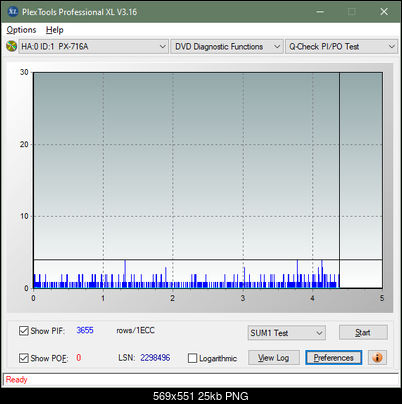402x404 pixels.
Task: Open the orange info icon button
Action: point(377,358)
